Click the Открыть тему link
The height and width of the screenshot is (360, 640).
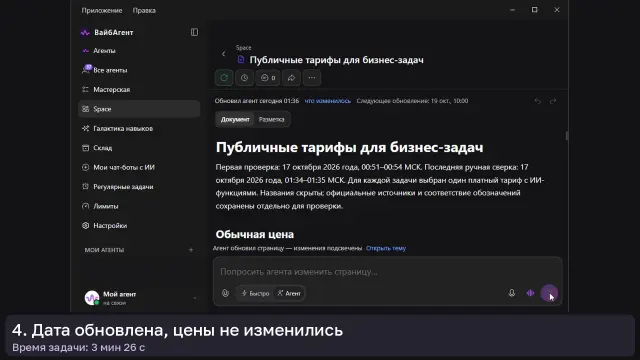point(386,248)
